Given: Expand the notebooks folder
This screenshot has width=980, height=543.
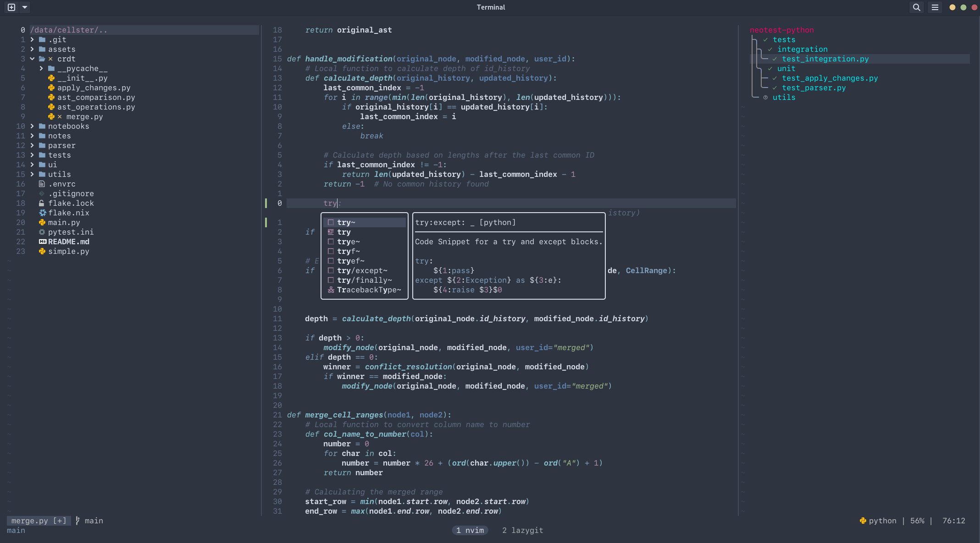Looking at the screenshot, I should pyautogui.click(x=32, y=126).
